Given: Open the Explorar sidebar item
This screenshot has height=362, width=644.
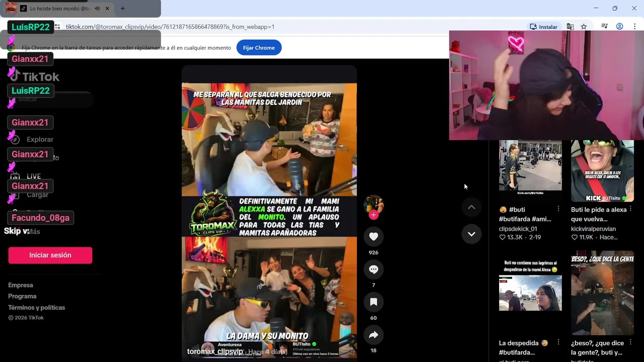Looking at the screenshot, I should (x=40, y=139).
